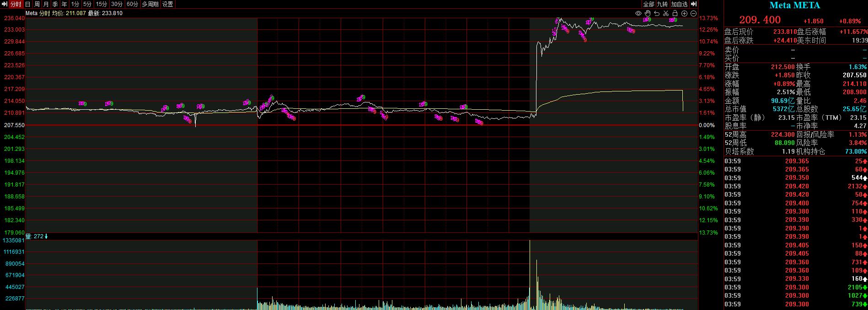Click the 量 volume indicator label
Viewport: 868px width, 310px height.
coord(28,236)
